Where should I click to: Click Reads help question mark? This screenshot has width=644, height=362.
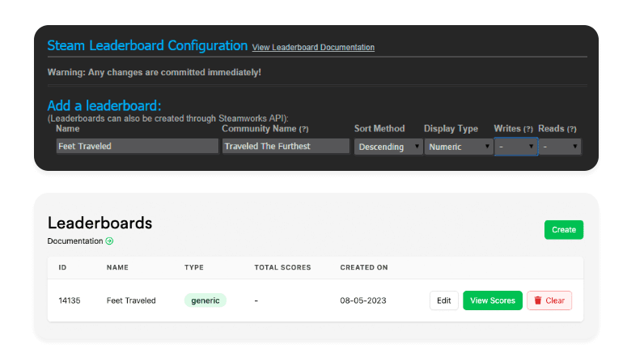coord(571,129)
